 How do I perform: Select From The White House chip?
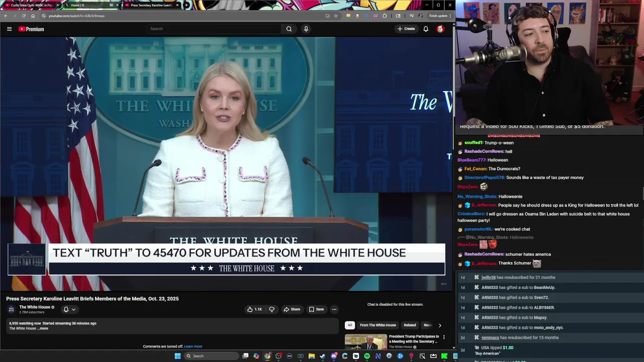pyautogui.click(x=378, y=325)
